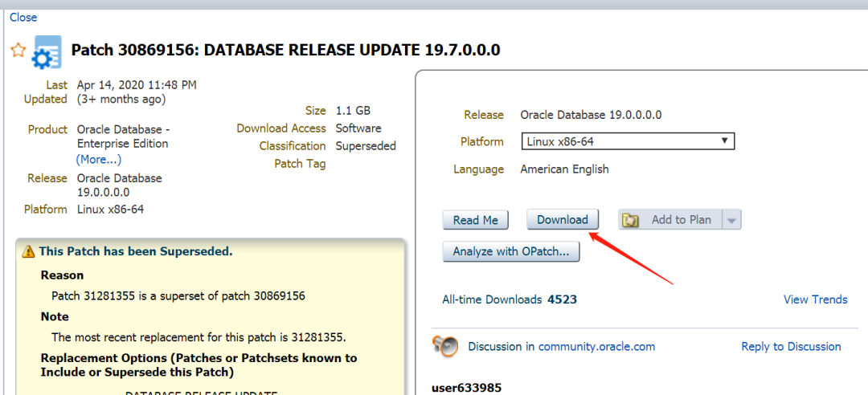This screenshot has width=868, height=395.
Task: Expand the Add to Plan arrow menu
Action: point(732,220)
